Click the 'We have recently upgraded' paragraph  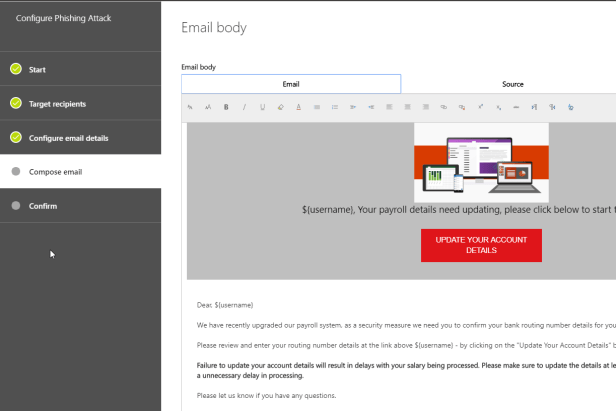tap(406, 325)
